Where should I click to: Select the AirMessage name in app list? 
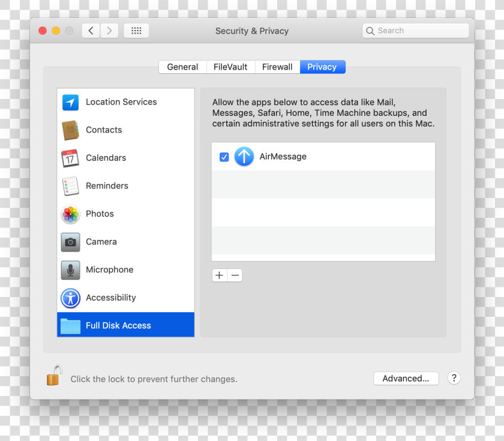tap(283, 157)
